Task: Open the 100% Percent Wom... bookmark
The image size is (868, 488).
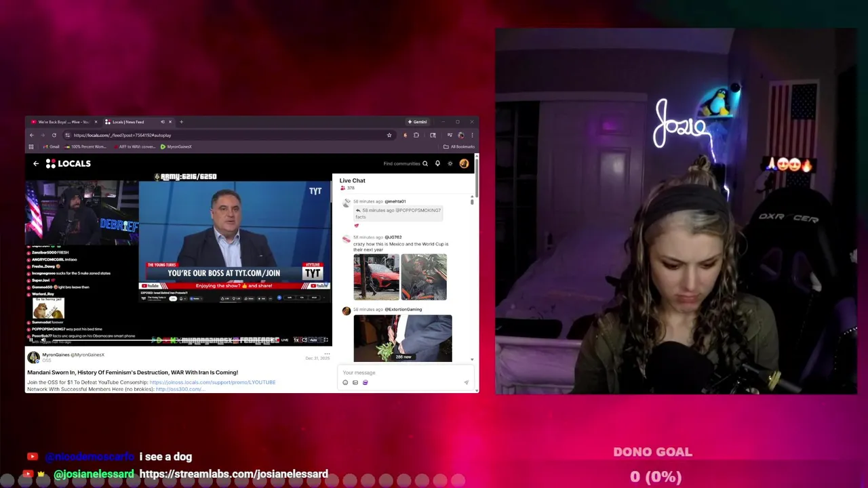Action: pyautogui.click(x=85, y=146)
